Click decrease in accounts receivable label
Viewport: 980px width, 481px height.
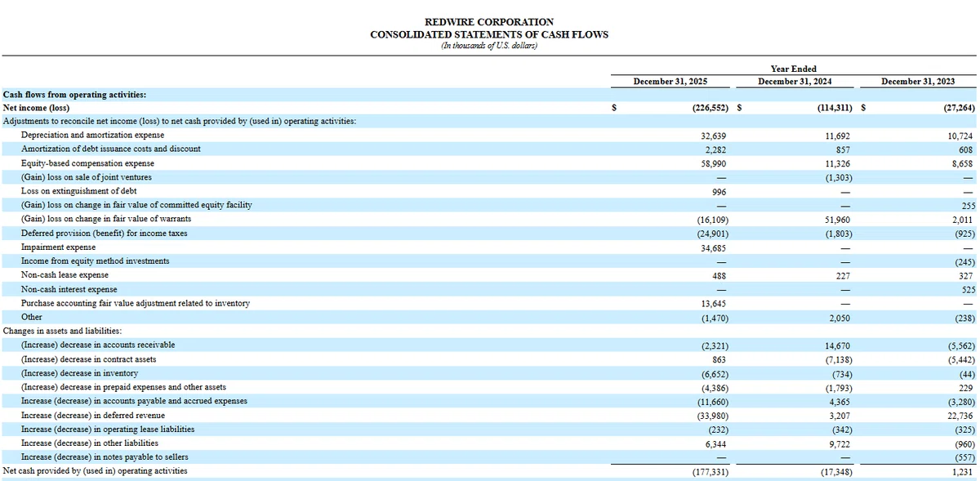point(98,345)
